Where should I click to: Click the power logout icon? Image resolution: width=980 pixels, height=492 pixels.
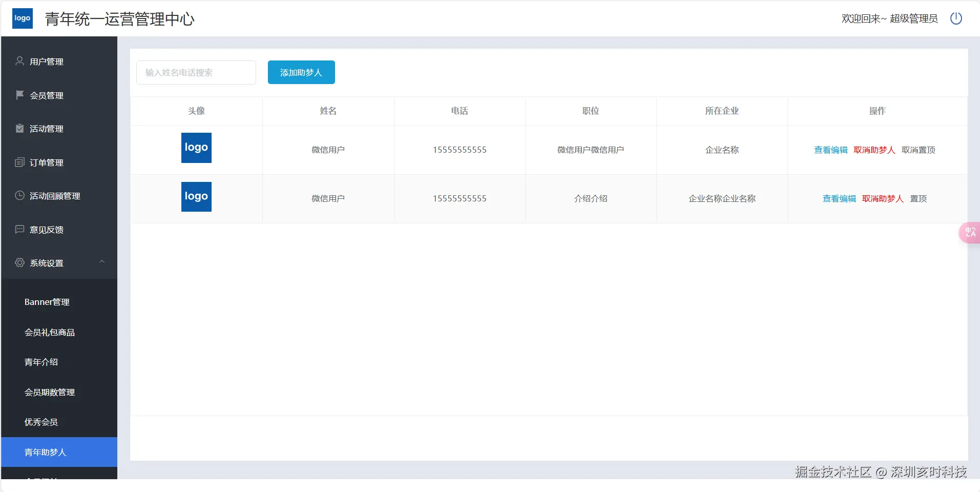[x=956, y=18]
